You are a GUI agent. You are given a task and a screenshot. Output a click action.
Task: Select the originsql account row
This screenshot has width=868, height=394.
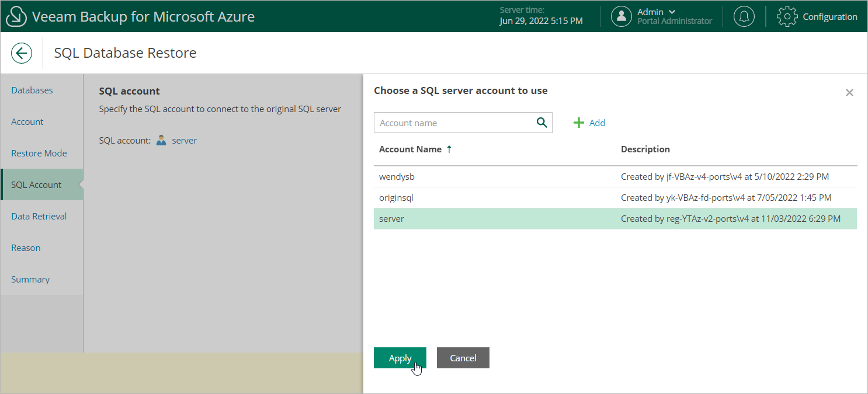pyautogui.click(x=615, y=197)
